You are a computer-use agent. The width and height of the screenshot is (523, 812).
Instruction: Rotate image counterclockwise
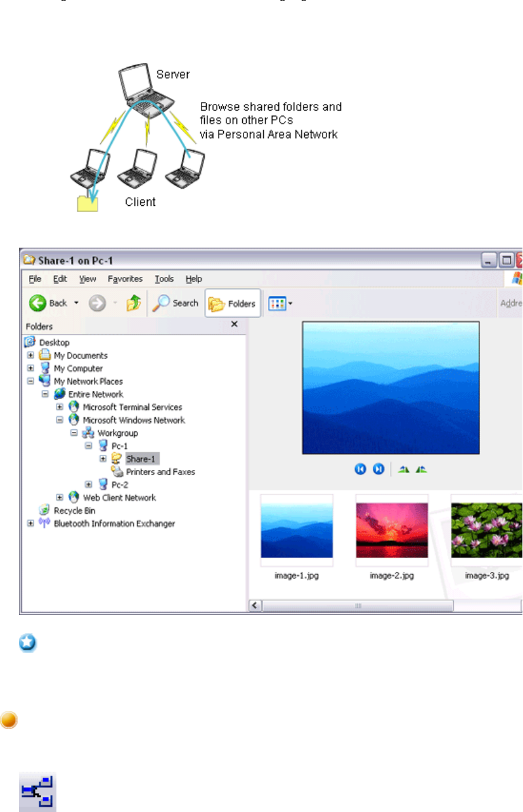[422, 469]
